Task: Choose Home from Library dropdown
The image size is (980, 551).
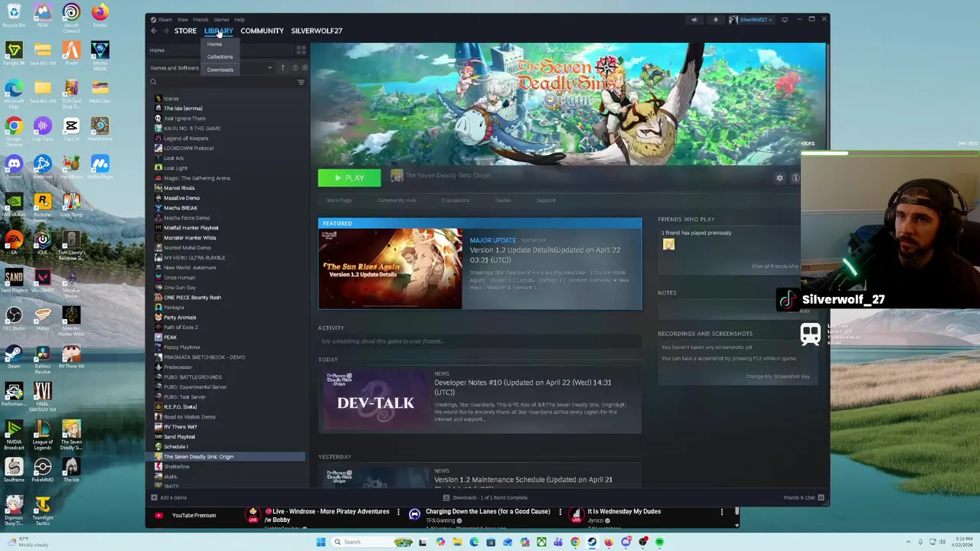Action: coord(214,44)
